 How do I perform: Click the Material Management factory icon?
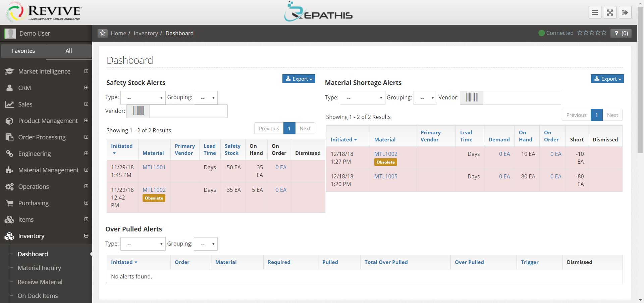[9, 170]
